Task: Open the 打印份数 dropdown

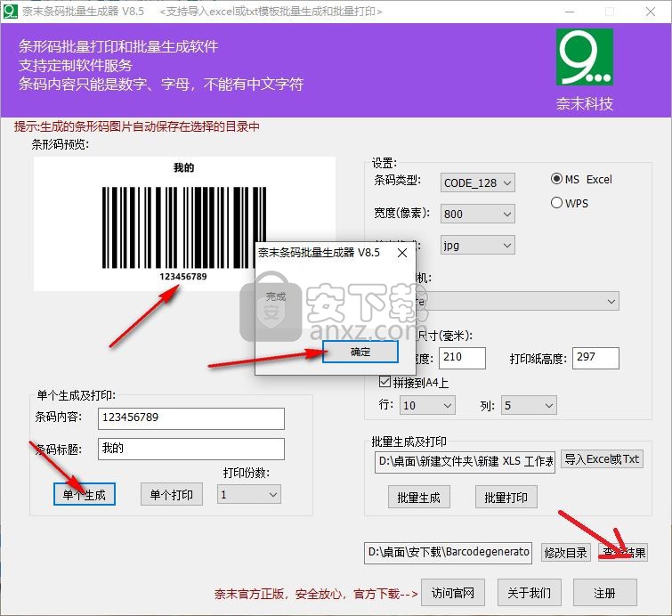Action: (x=249, y=495)
